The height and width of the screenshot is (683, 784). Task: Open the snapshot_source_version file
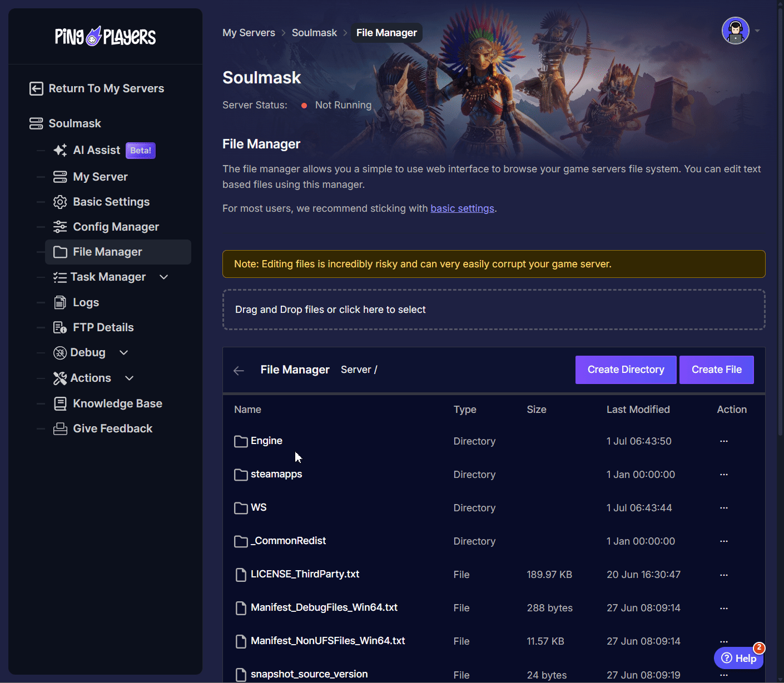(309, 674)
